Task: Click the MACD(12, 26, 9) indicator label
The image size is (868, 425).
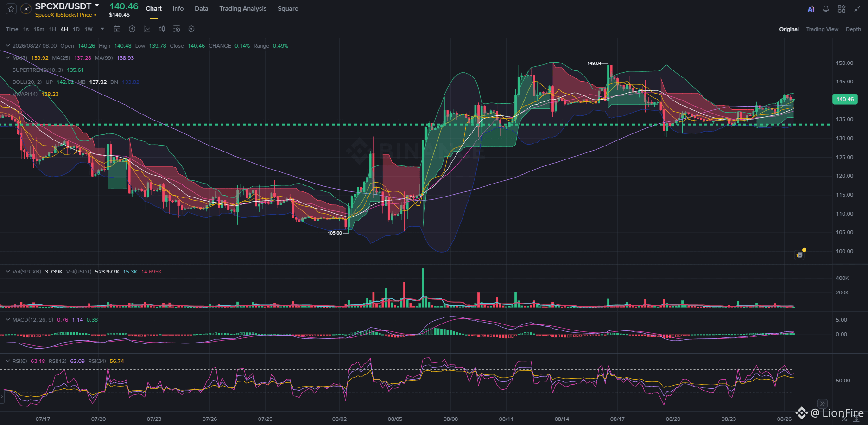Action: [33, 320]
